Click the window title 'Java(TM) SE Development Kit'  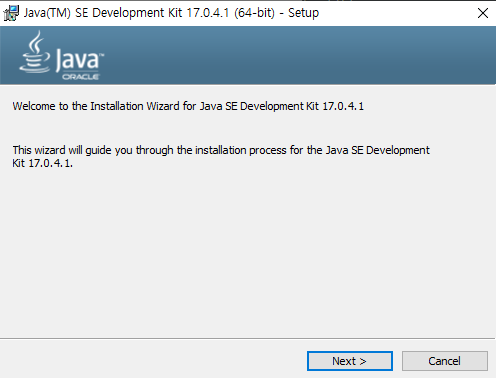[x=171, y=13]
